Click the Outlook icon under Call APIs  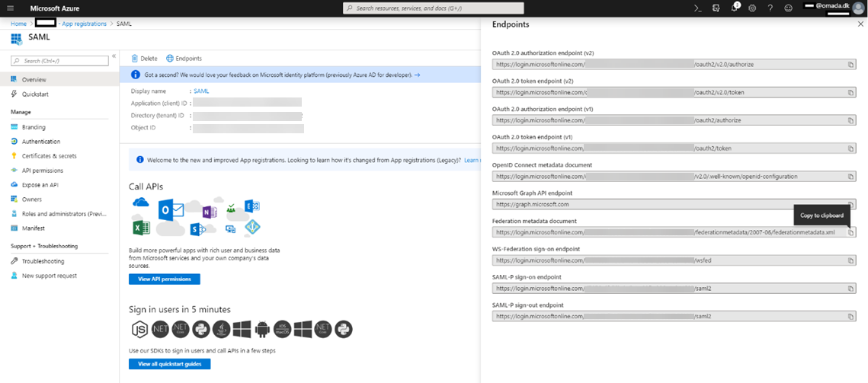point(171,210)
